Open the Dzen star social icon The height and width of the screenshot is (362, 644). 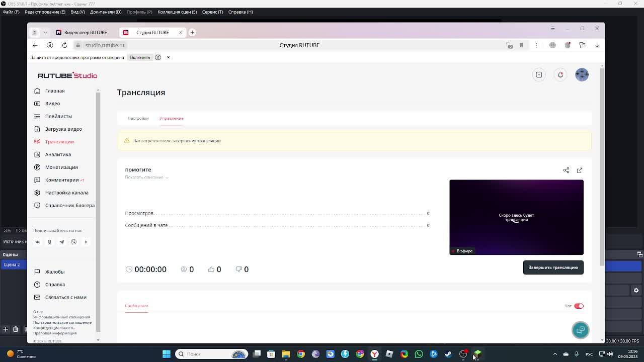click(86, 242)
